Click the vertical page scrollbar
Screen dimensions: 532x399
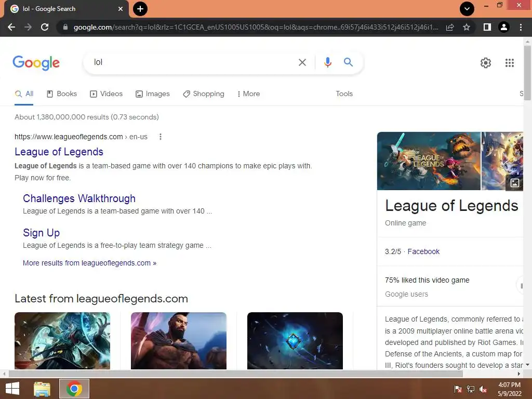527,73
